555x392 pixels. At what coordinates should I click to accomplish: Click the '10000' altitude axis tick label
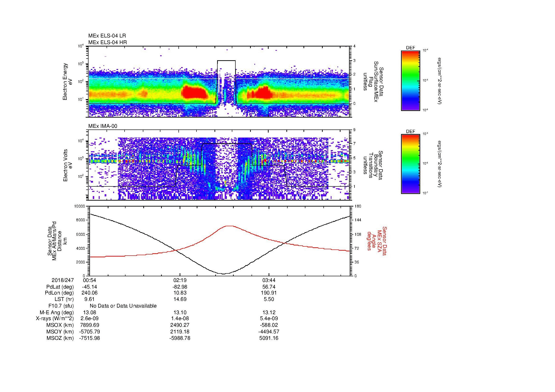pos(80,206)
